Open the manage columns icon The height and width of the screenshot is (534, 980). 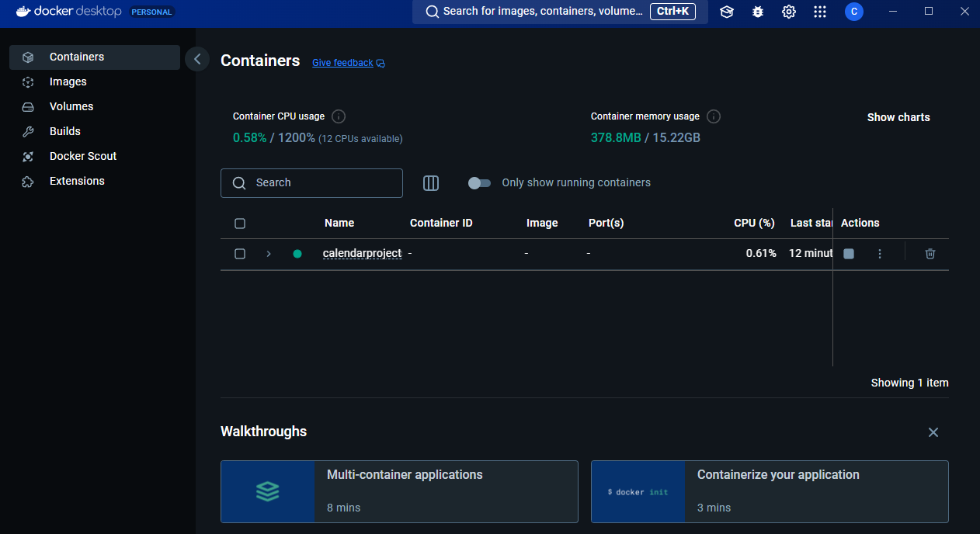[x=431, y=183]
